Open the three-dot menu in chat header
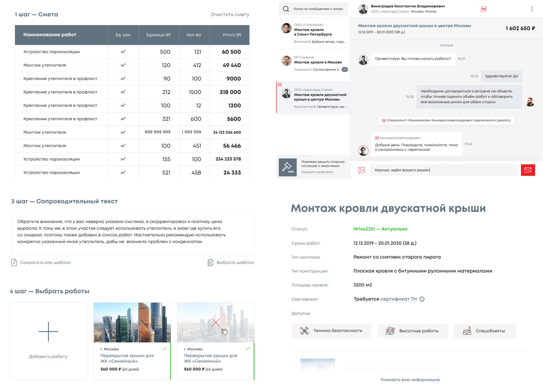The height and width of the screenshot is (392, 543). coord(532,9)
